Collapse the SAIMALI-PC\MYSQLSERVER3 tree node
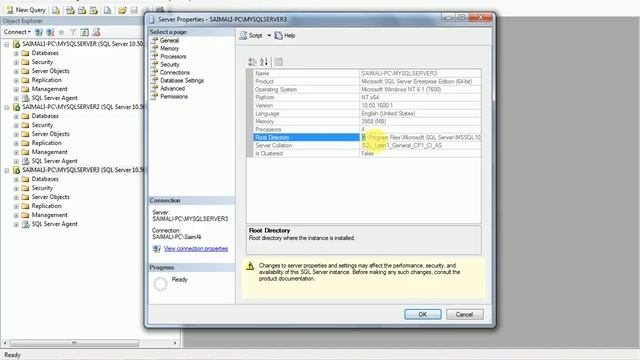 [x=7, y=170]
